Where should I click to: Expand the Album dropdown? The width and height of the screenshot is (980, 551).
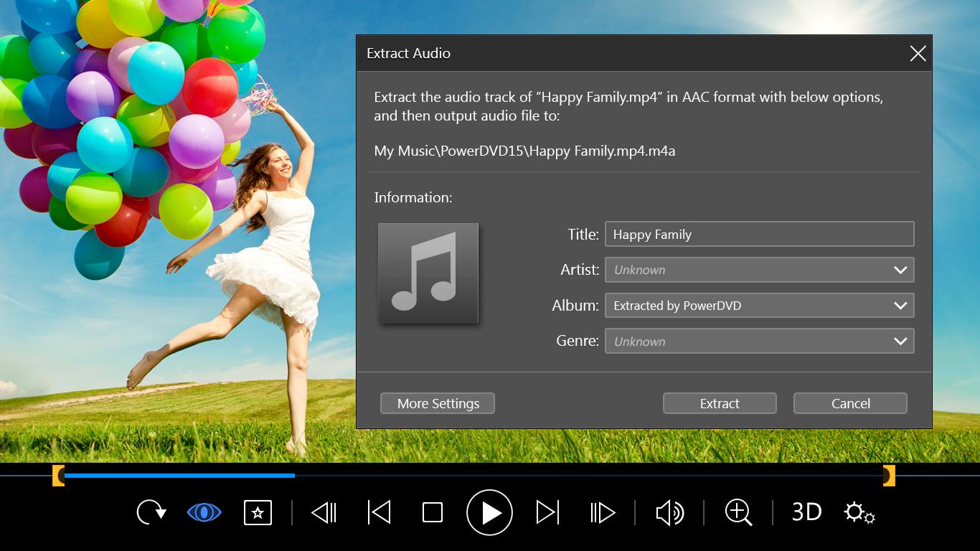click(x=900, y=306)
